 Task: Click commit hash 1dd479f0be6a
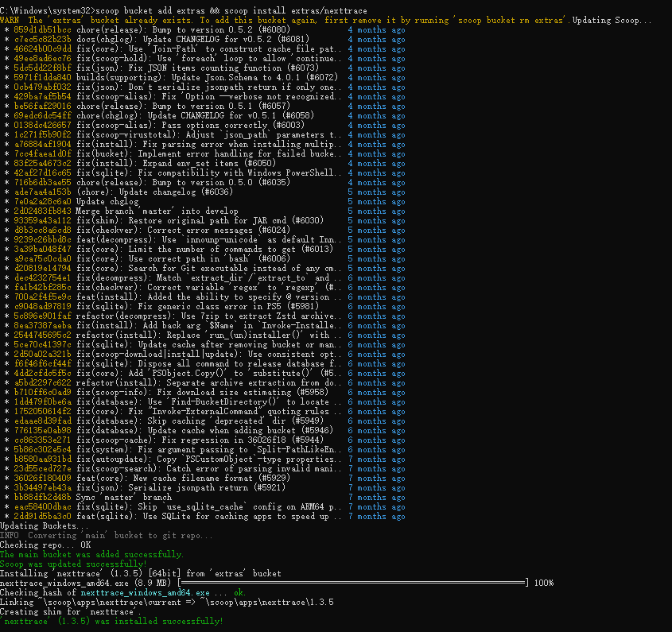click(x=42, y=402)
